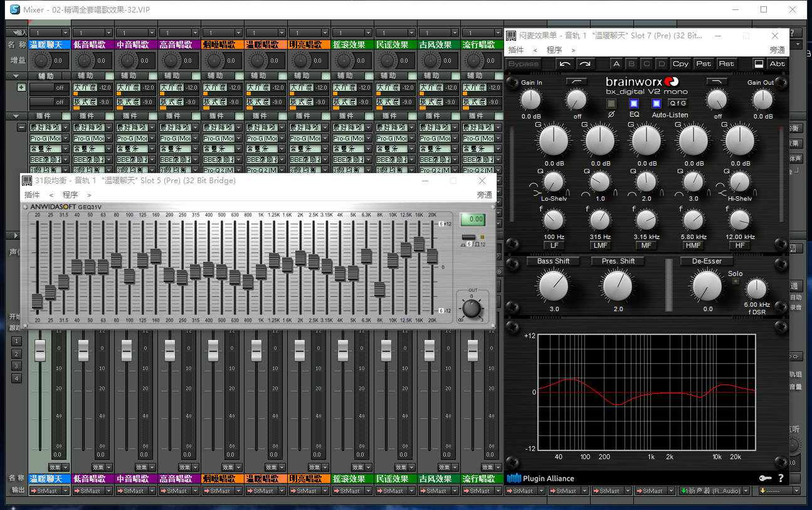Click the Mixer app icon in title bar
Screen dimensions: 812x510
tap(14, 9)
